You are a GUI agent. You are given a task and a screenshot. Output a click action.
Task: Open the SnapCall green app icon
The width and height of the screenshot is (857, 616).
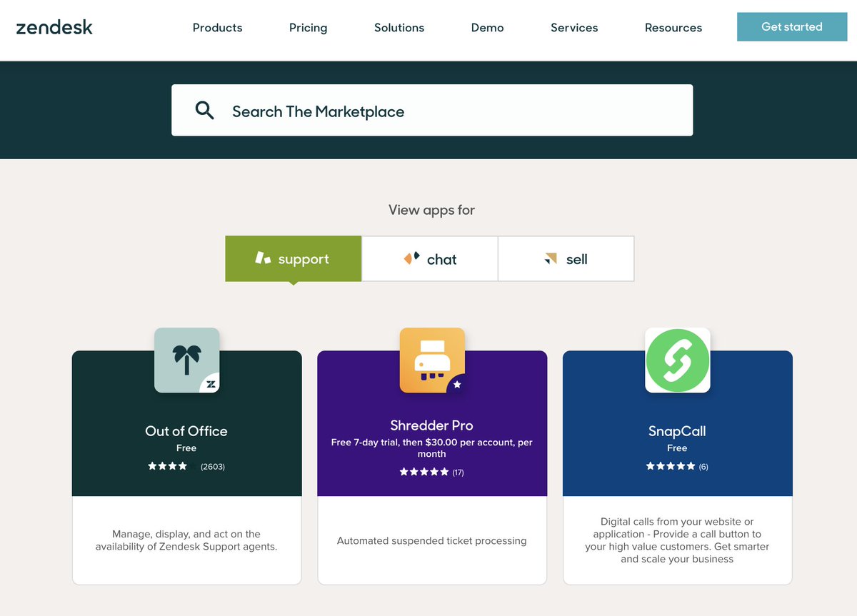tap(678, 360)
